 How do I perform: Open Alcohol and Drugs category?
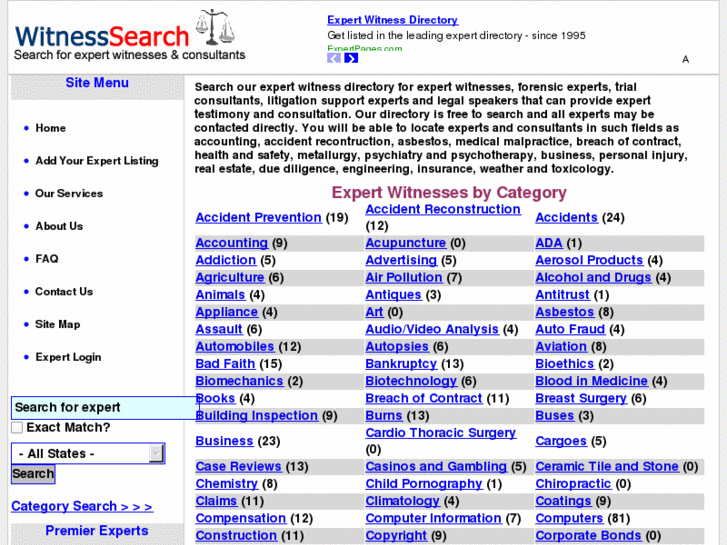click(593, 277)
